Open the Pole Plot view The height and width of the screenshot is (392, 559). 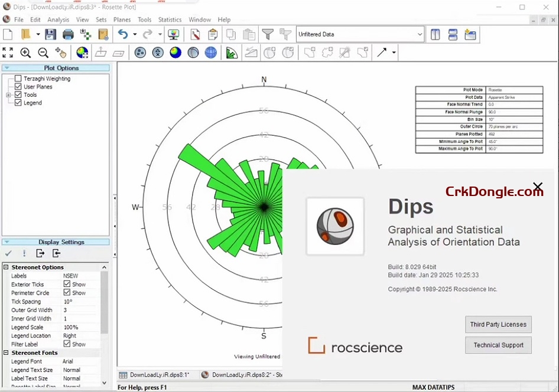(140, 53)
